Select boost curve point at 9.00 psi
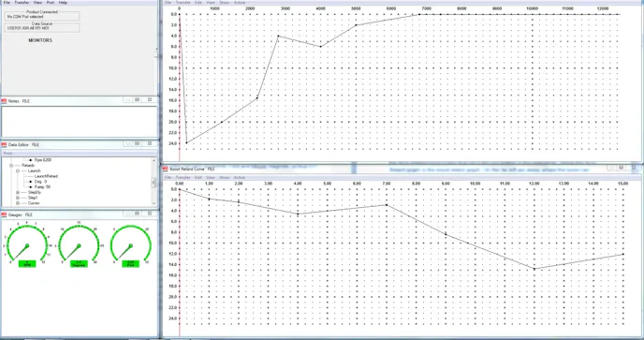 [446, 234]
